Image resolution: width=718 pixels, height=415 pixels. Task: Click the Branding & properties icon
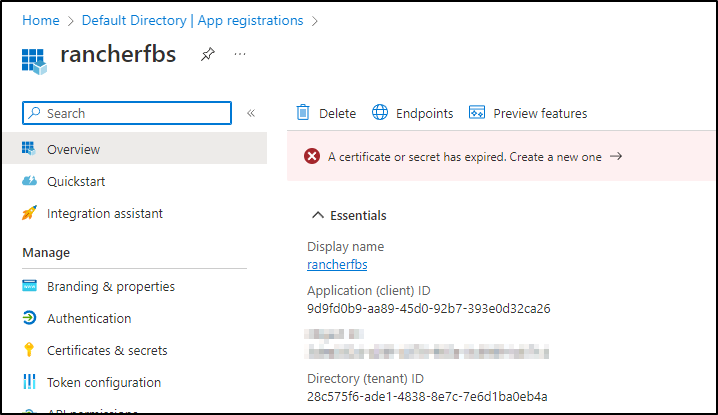[x=29, y=286]
